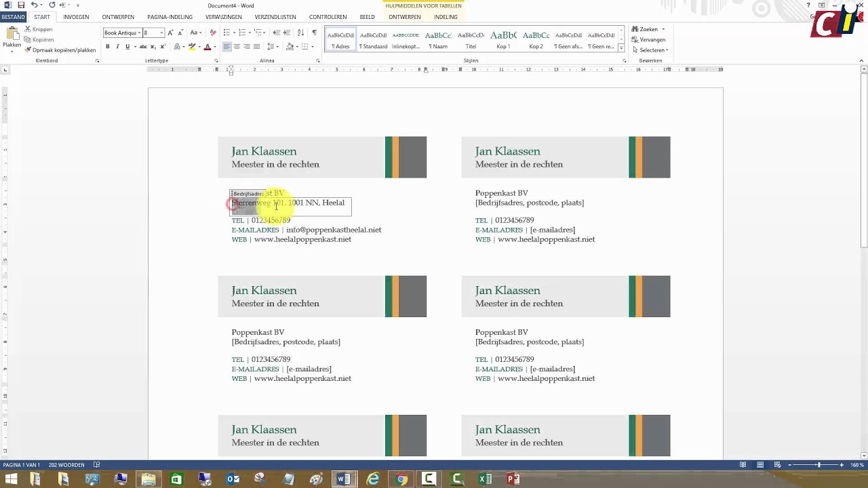Switch to the VERWIJZINGEN tab

225,17
